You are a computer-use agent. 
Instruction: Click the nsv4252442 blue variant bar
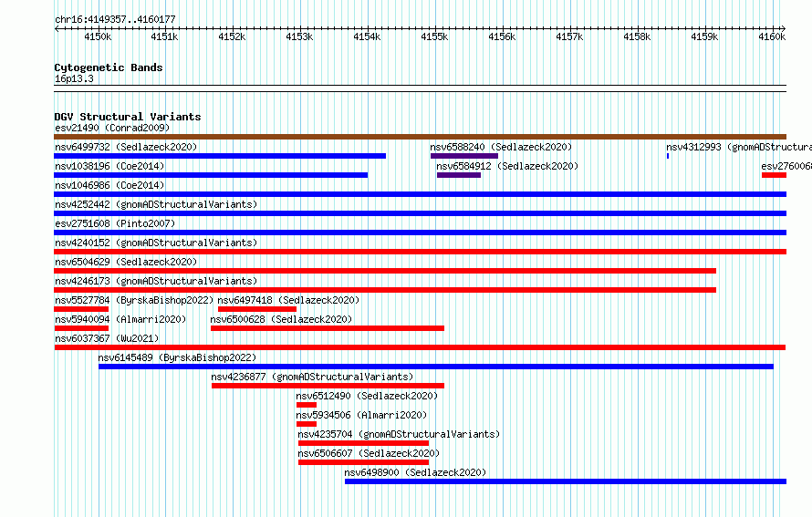pyautogui.click(x=420, y=213)
